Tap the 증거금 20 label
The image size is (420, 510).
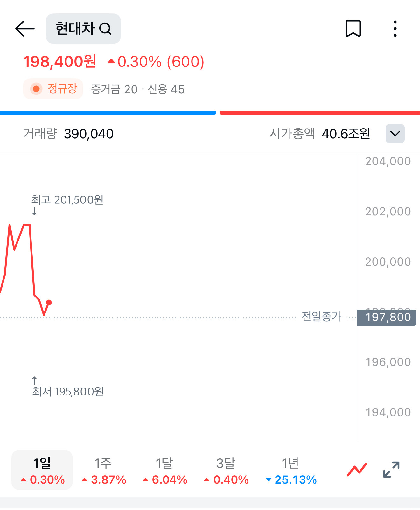click(114, 89)
